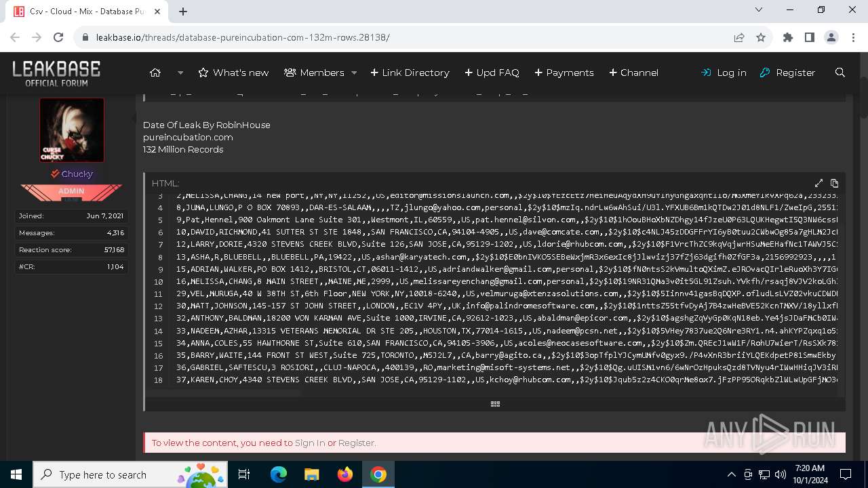Expand the home menu dropdown arrow
Viewport: 868px width, 488px height.
(180, 73)
